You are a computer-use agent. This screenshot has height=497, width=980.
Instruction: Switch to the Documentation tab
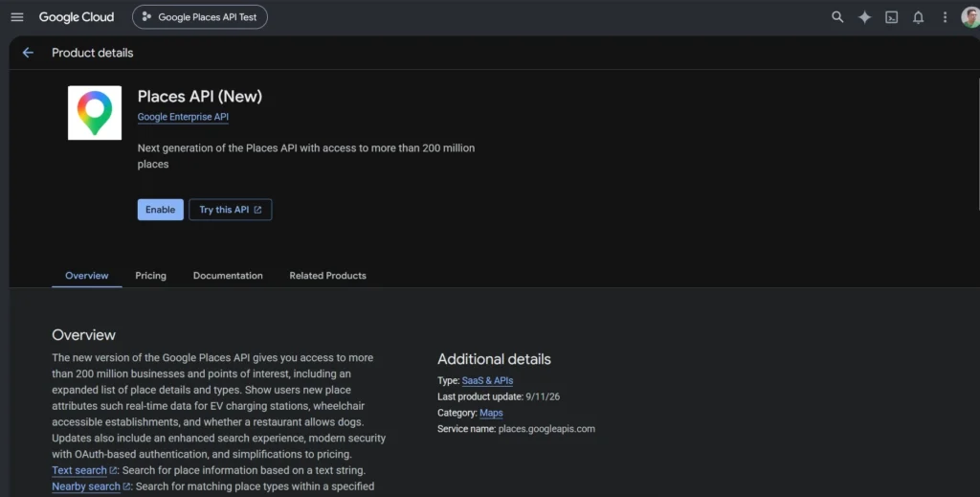click(x=228, y=276)
